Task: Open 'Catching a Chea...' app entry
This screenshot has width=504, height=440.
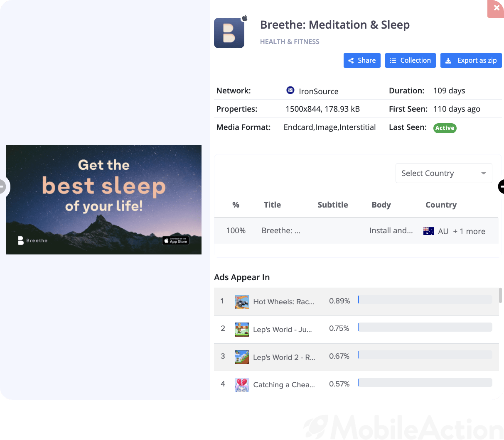Action: pos(284,385)
